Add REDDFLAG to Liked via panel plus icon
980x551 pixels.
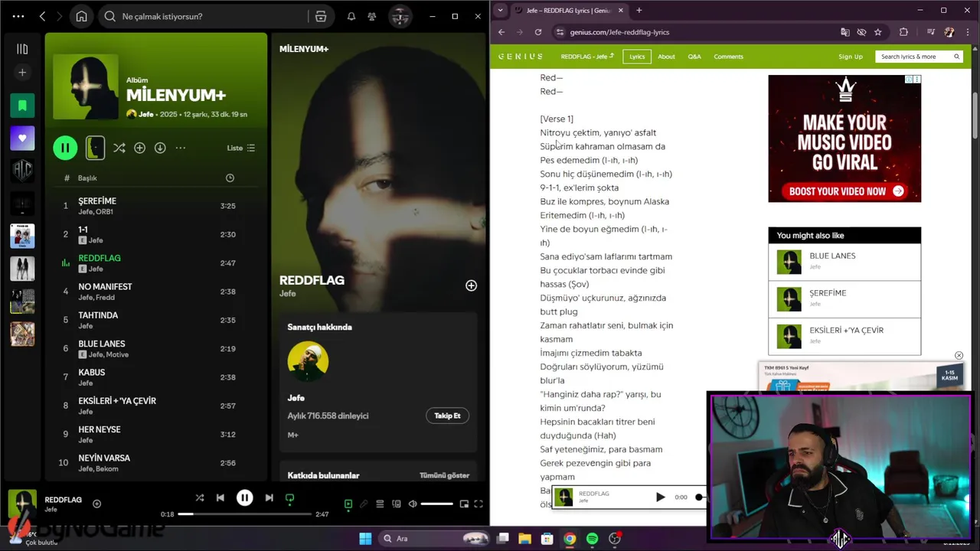[x=471, y=285]
